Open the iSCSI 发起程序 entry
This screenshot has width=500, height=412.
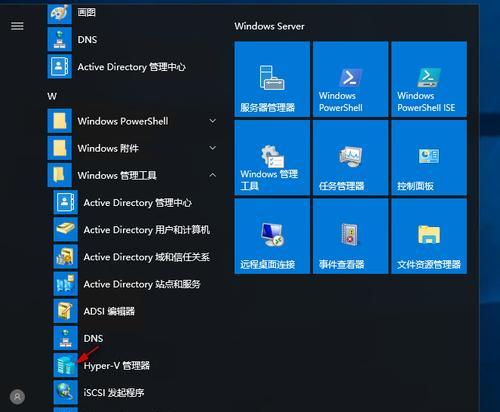(x=133, y=392)
